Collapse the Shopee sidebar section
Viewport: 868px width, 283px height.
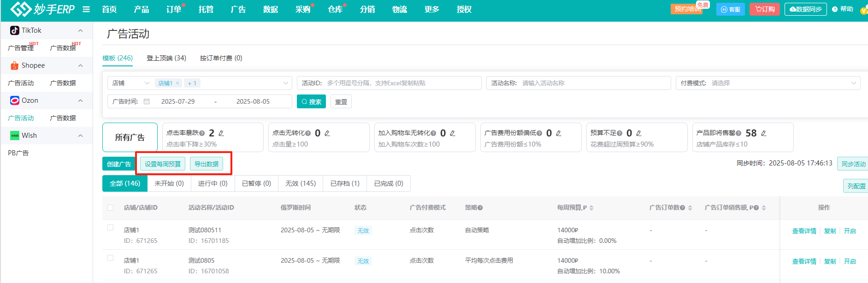click(x=81, y=65)
